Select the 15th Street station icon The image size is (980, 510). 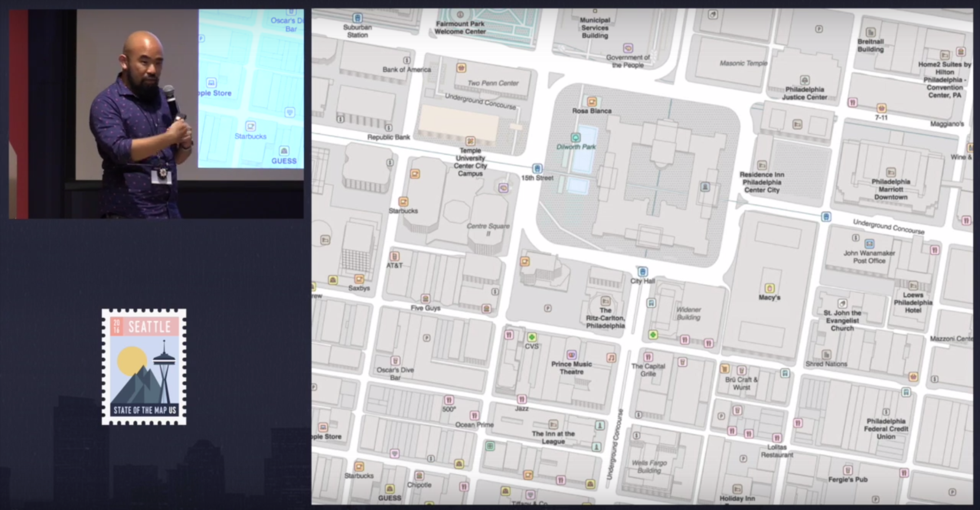[x=537, y=168]
